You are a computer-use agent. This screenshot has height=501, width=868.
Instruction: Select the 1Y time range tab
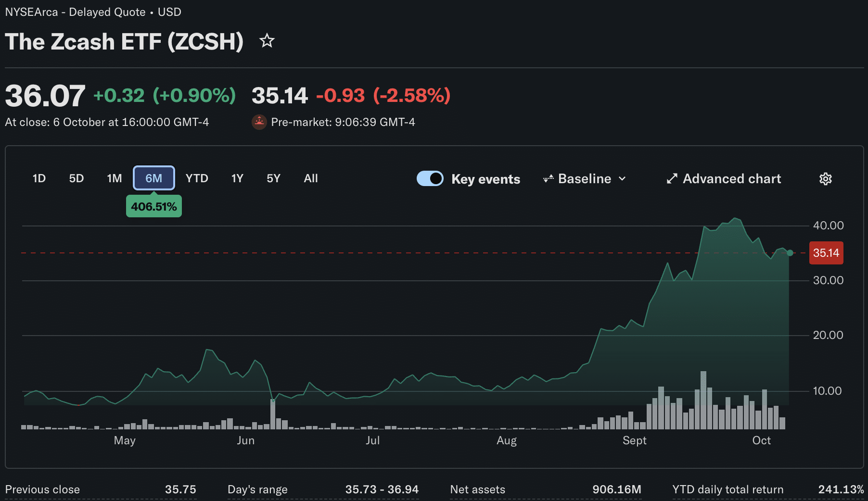[237, 178]
